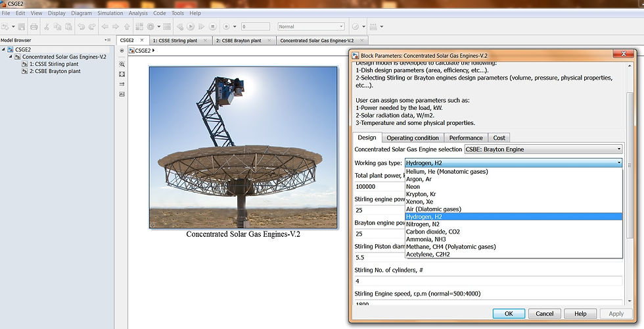
Task: Click the OK button
Action: [509, 313]
